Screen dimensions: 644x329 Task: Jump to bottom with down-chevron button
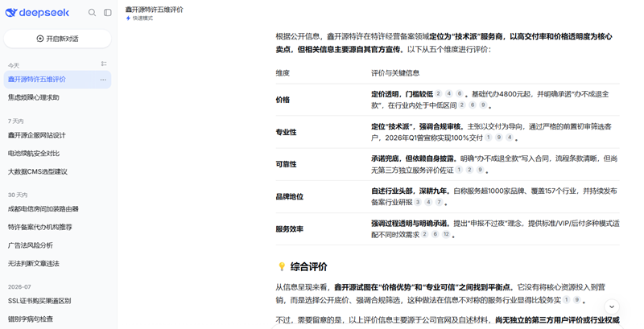point(612,306)
